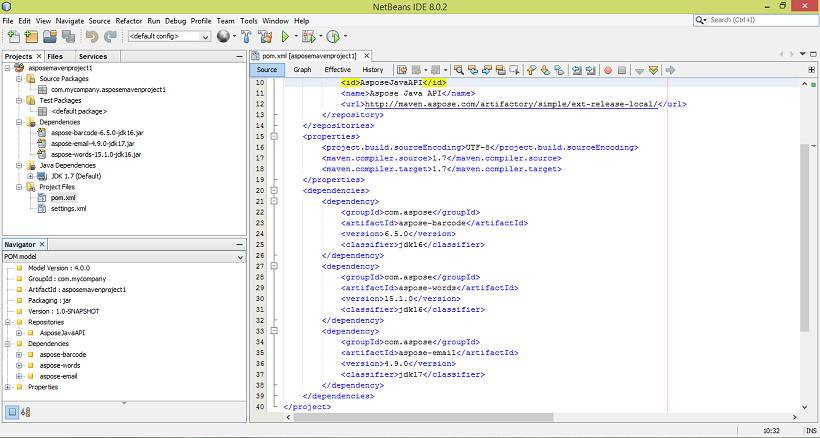Toggle the code fold at line 33
Image resolution: width=820 pixels, height=438 pixels.
(274, 331)
